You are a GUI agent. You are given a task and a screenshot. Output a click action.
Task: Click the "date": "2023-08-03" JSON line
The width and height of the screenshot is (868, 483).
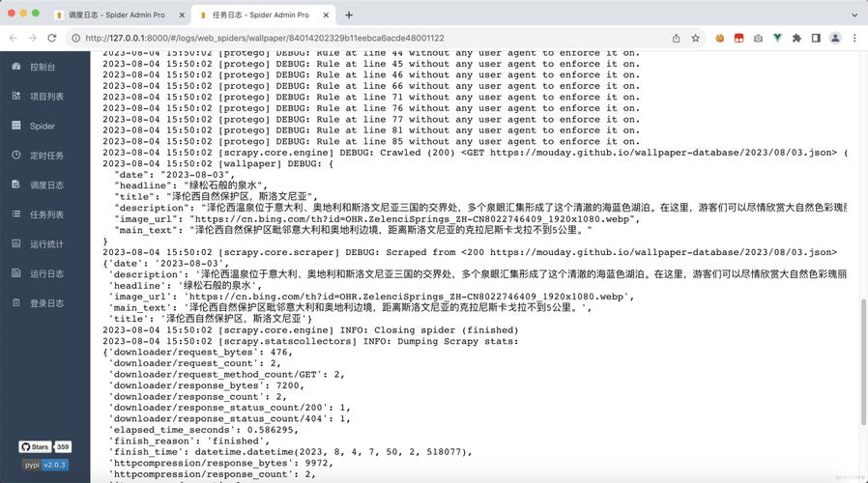tap(174, 174)
